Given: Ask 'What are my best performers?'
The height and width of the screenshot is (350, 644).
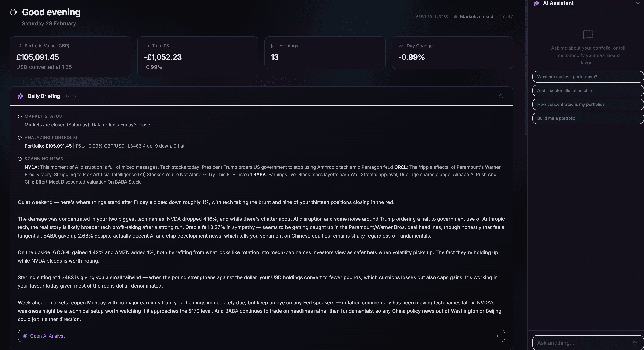Looking at the screenshot, I should tap(587, 77).
